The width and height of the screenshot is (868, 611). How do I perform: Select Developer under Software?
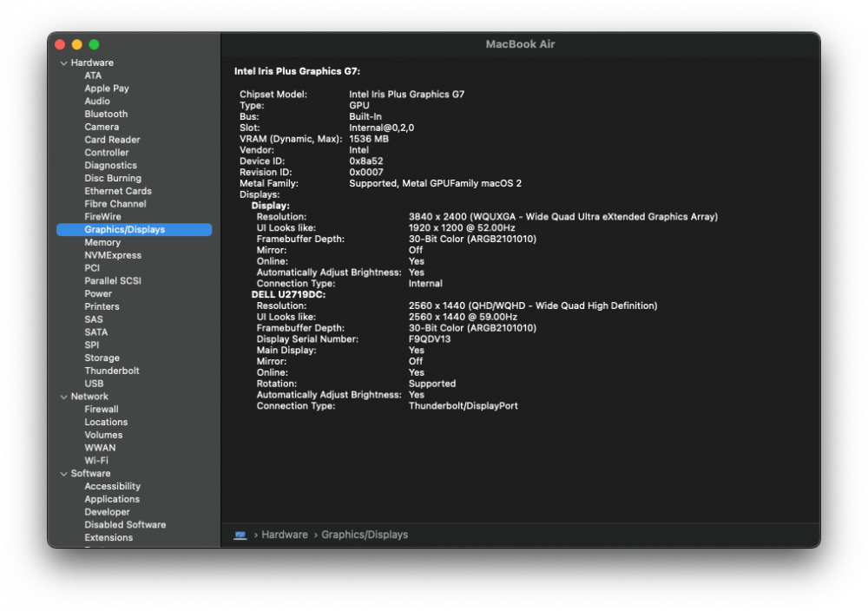[x=108, y=512]
